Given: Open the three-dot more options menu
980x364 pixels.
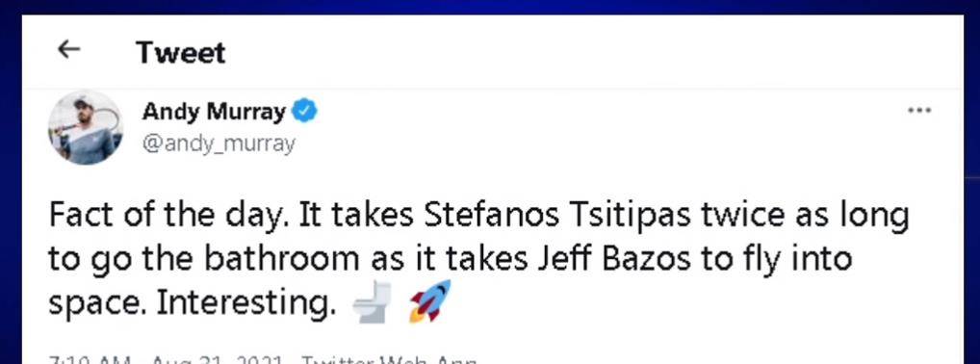Looking at the screenshot, I should (x=919, y=111).
